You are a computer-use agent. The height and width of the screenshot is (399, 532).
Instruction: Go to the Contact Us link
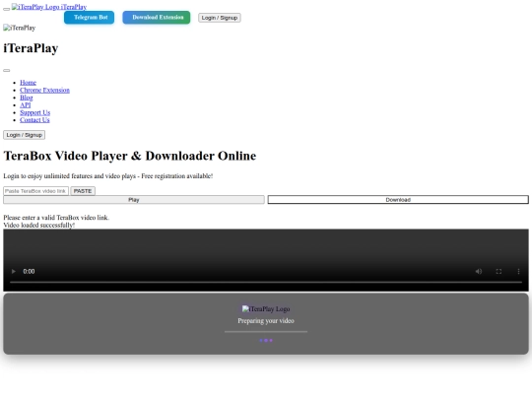pos(34,120)
